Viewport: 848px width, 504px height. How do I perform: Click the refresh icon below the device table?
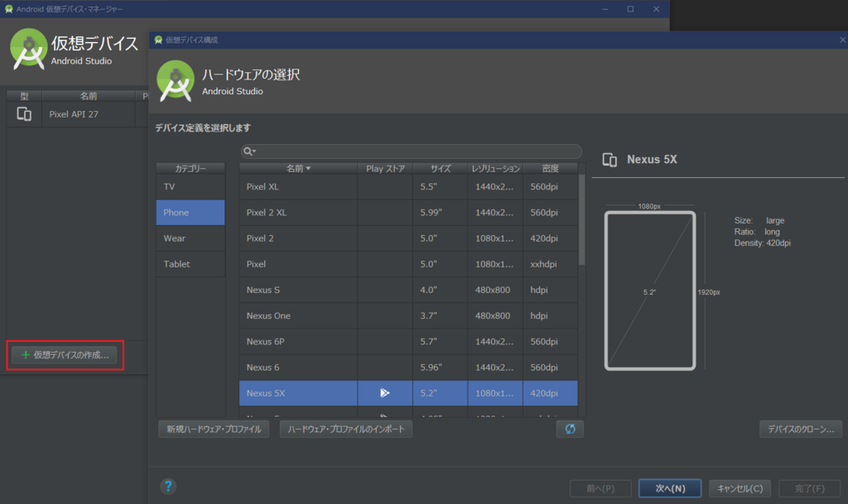pos(570,429)
